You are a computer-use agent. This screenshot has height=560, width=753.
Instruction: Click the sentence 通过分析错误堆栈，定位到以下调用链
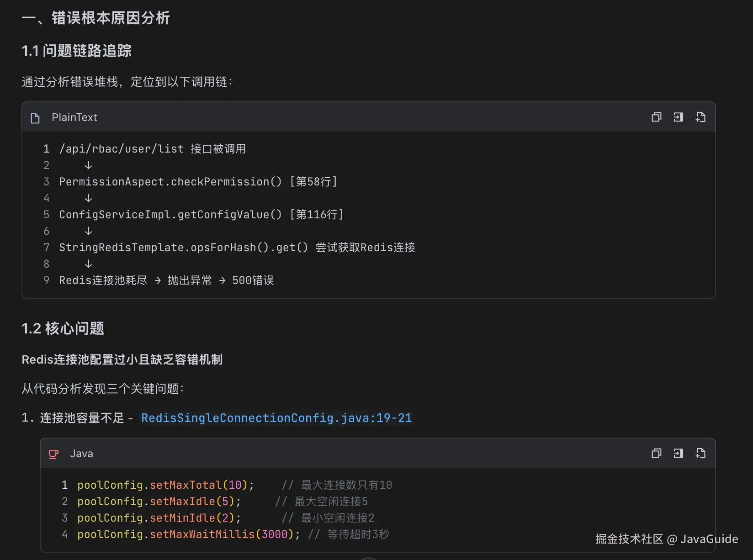(127, 82)
